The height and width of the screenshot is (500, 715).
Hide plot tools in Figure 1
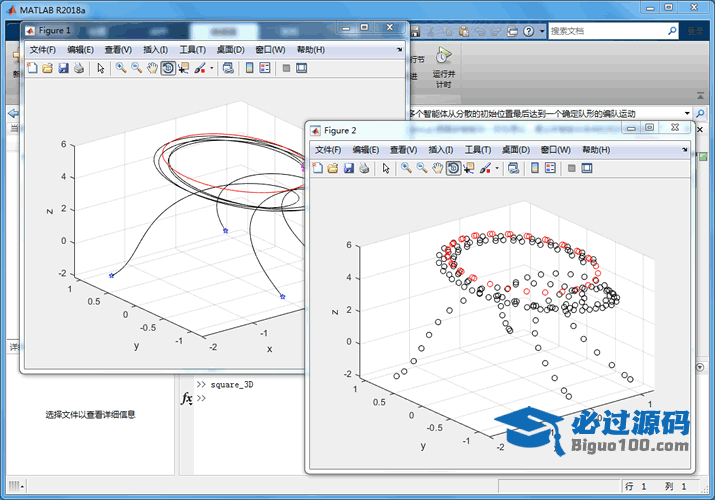pyautogui.click(x=286, y=68)
